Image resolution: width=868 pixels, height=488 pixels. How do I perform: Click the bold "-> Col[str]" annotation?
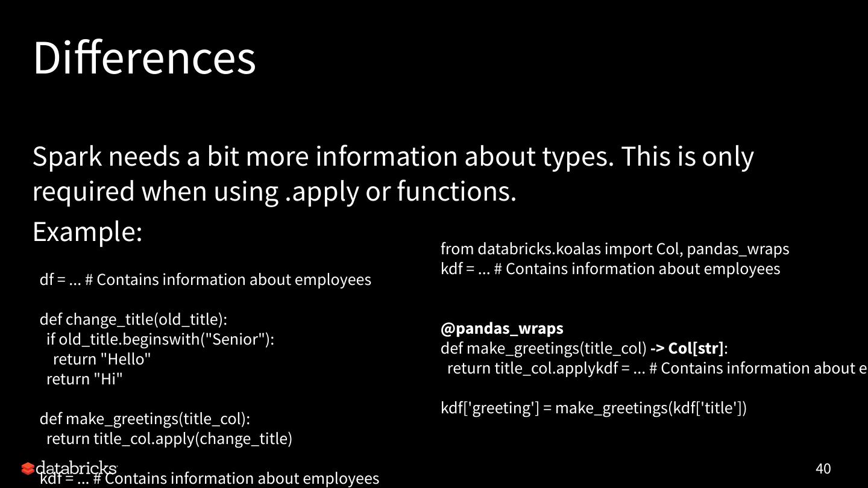[x=687, y=348]
